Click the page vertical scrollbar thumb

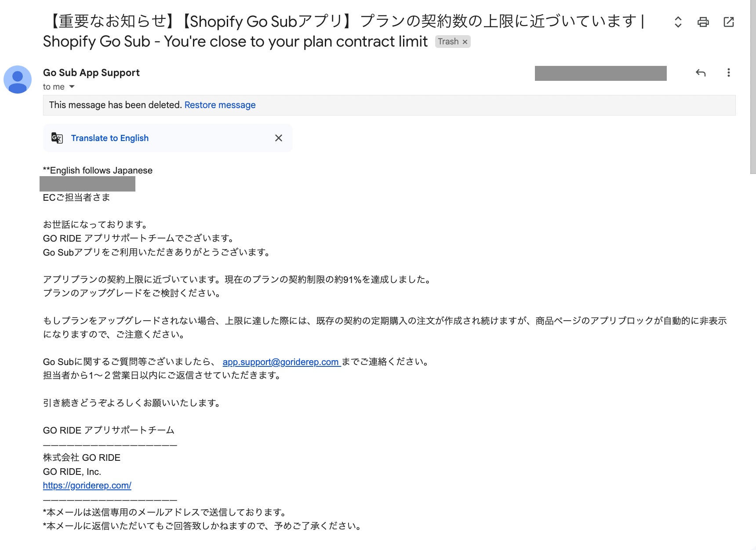(x=753, y=87)
